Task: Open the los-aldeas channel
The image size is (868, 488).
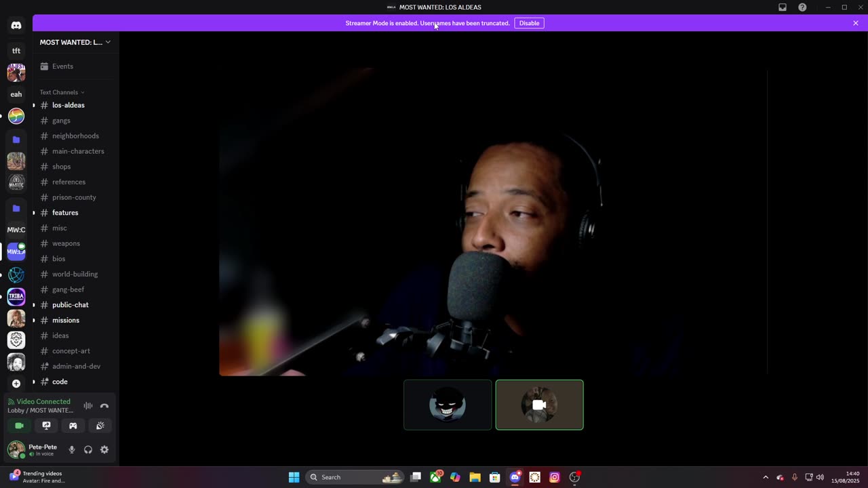Action: point(75,105)
